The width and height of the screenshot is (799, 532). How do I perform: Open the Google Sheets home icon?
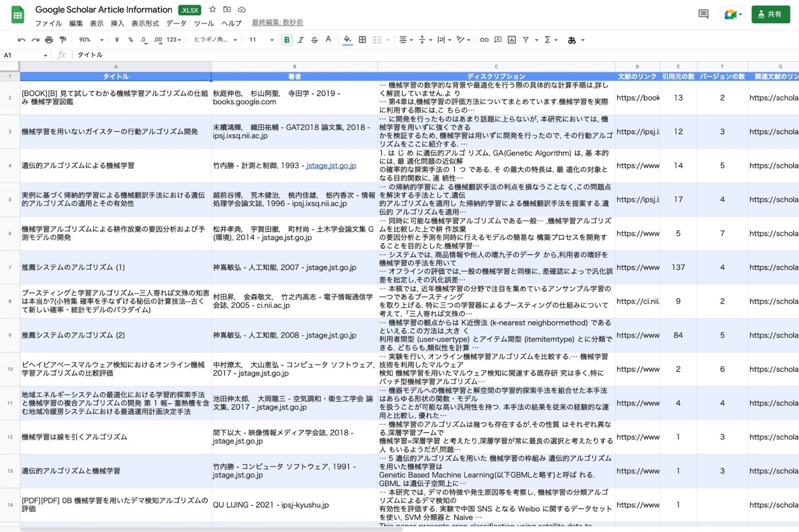pos(17,15)
